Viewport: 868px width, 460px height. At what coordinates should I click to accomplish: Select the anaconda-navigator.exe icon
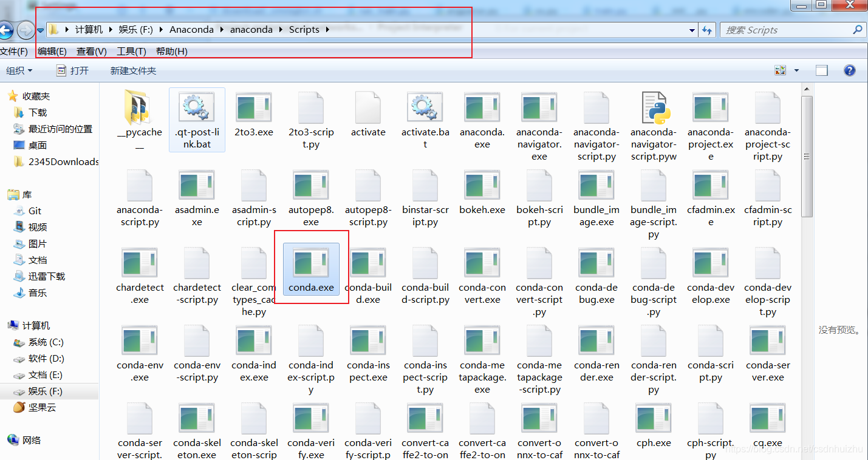coord(539,108)
